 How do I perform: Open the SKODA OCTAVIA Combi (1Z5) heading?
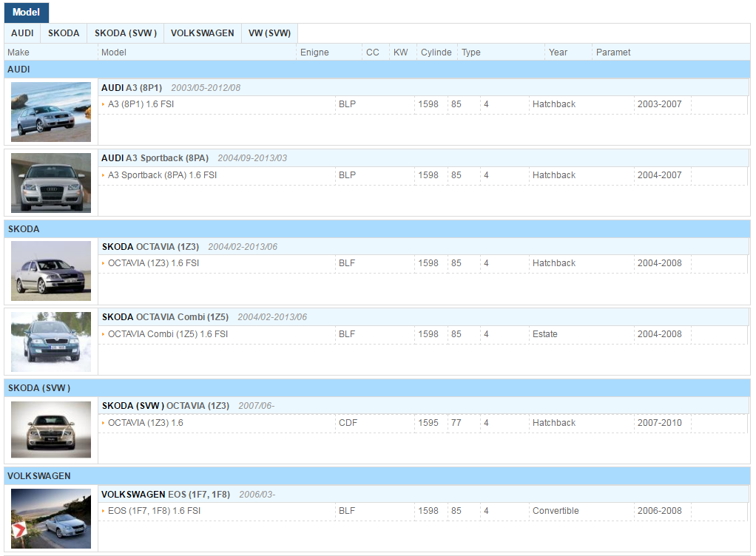pyautogui.click(x=166, y=317)
